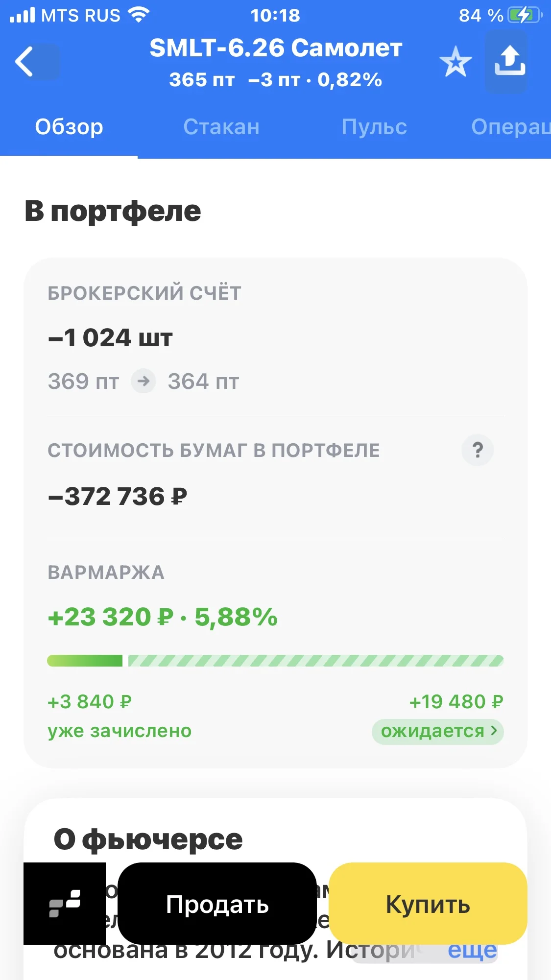551x980 pixels.
Task: Open the Брокерский счёт position row
Action: [x=275, y=338]
